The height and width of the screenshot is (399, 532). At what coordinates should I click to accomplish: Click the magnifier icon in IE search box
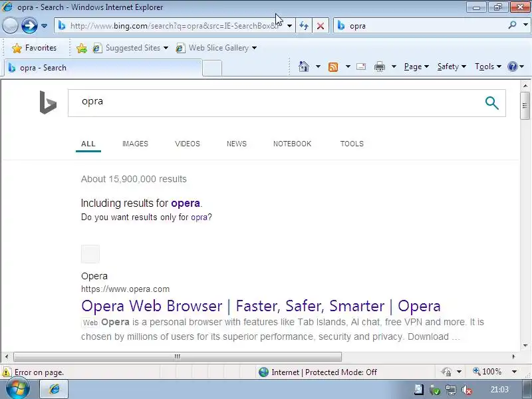(512, 25)
